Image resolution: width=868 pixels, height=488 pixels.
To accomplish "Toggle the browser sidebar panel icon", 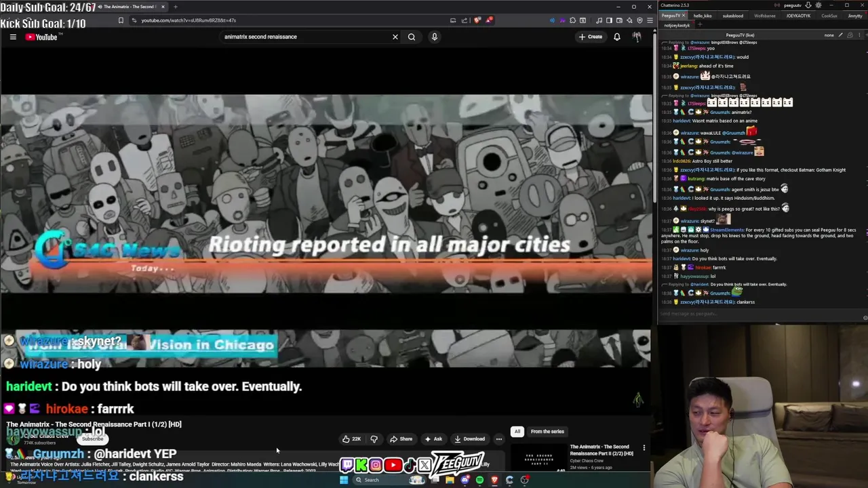I will (609, 20).
